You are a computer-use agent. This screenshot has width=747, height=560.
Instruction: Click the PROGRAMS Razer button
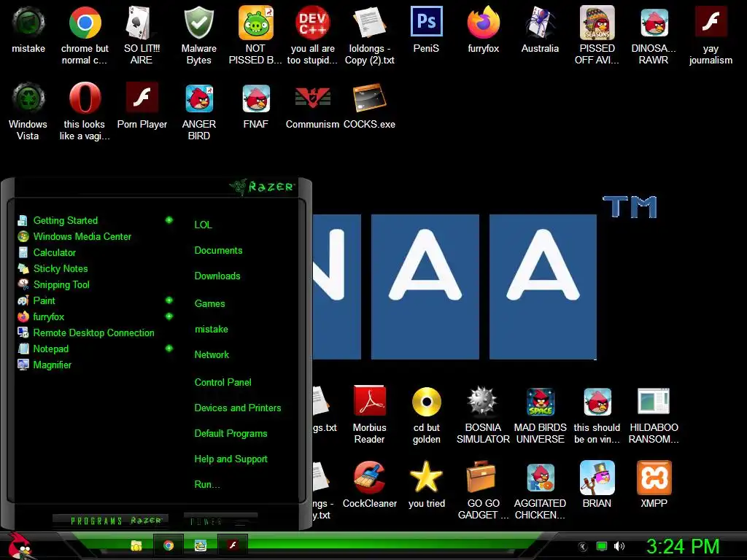(x=110, y=521)
